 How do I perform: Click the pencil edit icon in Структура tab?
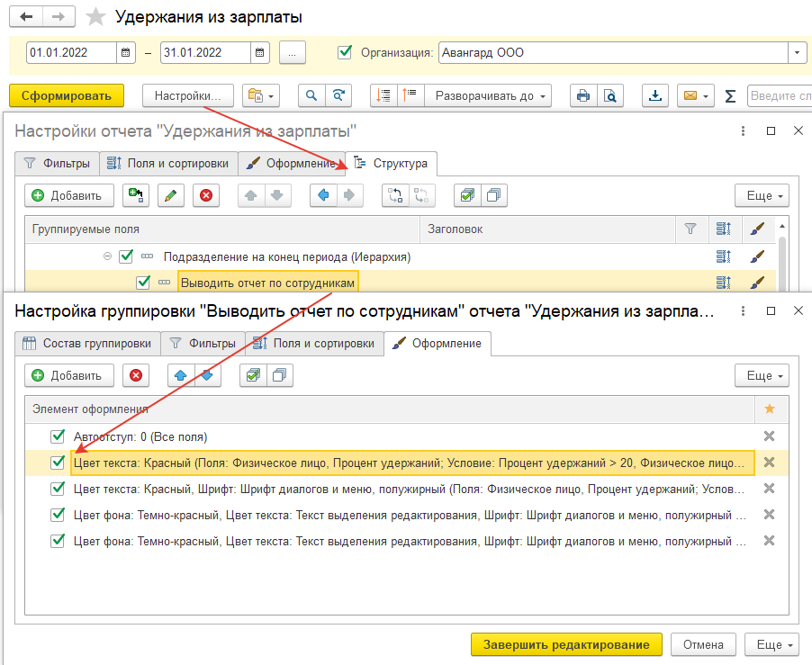coord(171,195)
